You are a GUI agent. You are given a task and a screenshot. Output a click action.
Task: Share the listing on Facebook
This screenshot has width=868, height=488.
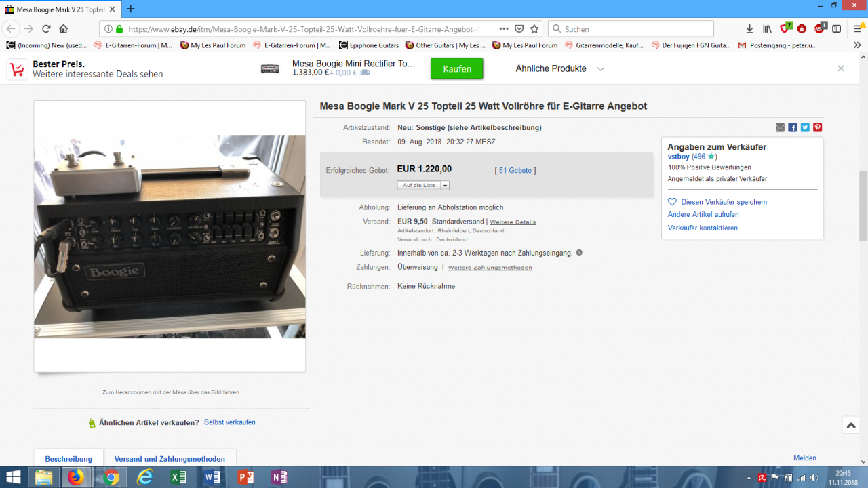(792, 127)
